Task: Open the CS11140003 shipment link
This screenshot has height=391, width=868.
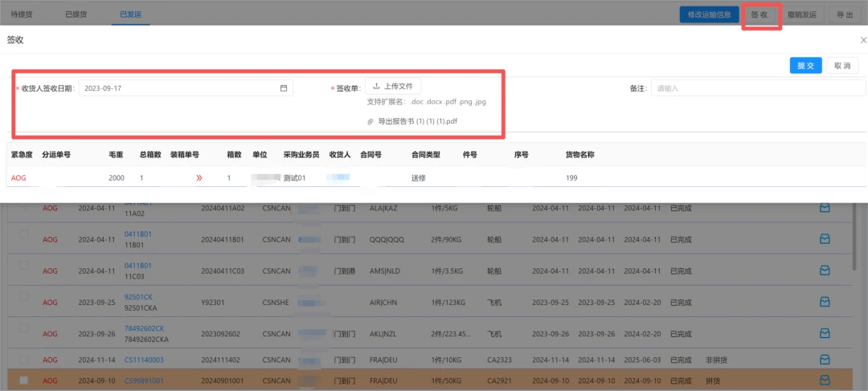Action: (144, 360)
